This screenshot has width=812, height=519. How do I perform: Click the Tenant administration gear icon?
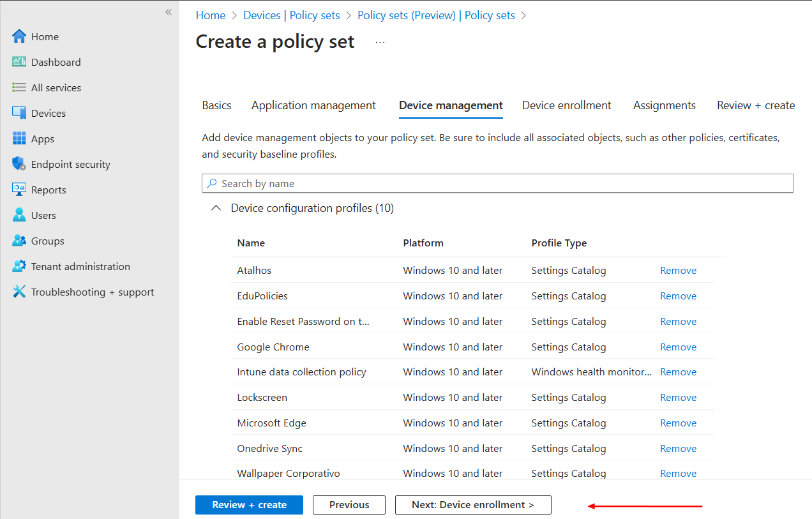19,266
